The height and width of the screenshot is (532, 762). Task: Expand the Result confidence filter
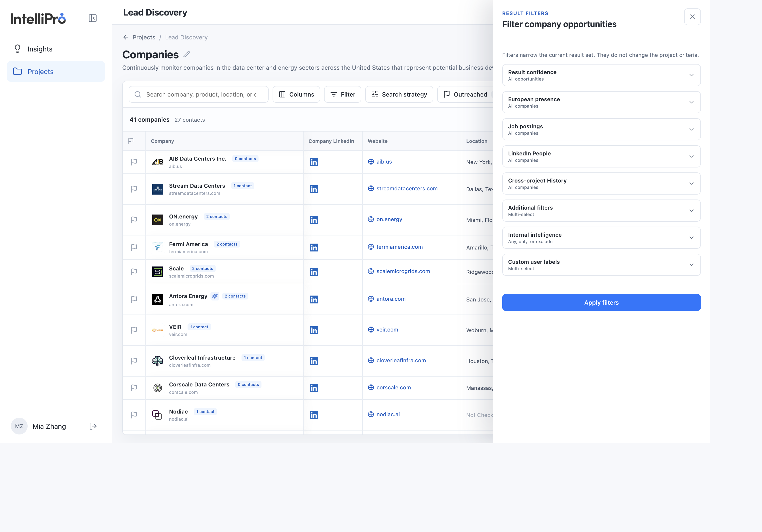coord(601,75)
